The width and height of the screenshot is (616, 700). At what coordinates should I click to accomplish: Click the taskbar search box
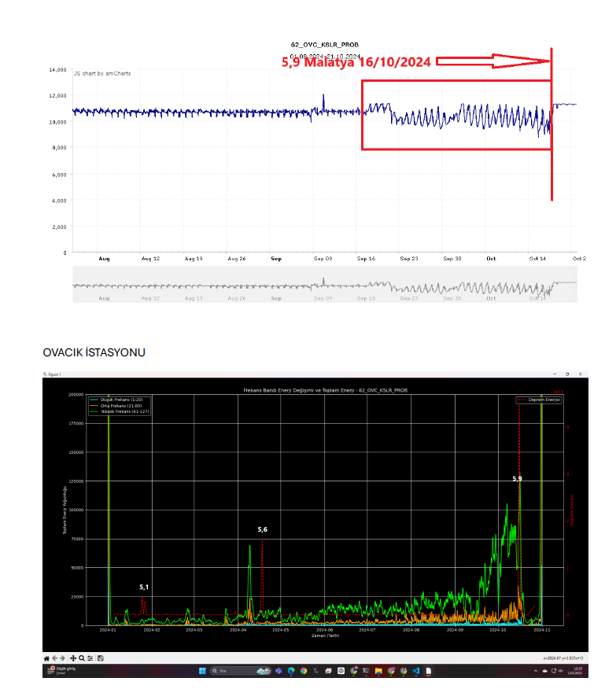coord(240,671)
